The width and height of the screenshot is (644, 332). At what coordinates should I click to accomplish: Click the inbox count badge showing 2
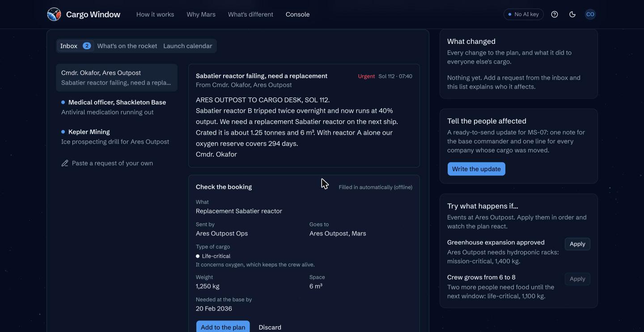click(x=87, y=46)
